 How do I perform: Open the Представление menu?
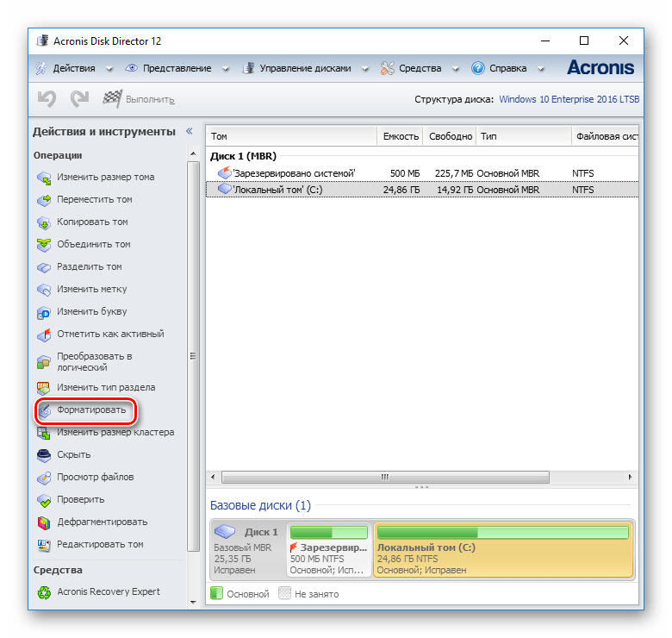coord(177,68)
